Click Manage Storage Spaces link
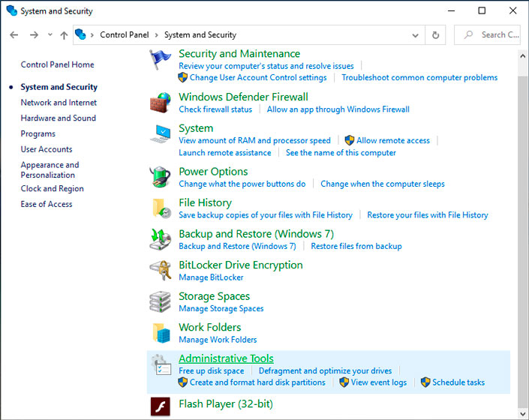Viewport: 529px width, 420px height. 221,308
